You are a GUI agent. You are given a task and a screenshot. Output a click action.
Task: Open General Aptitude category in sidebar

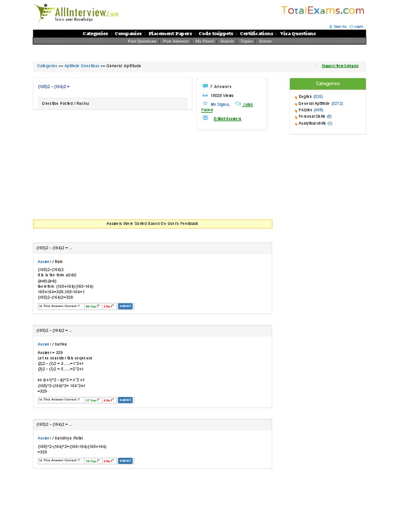314,103
